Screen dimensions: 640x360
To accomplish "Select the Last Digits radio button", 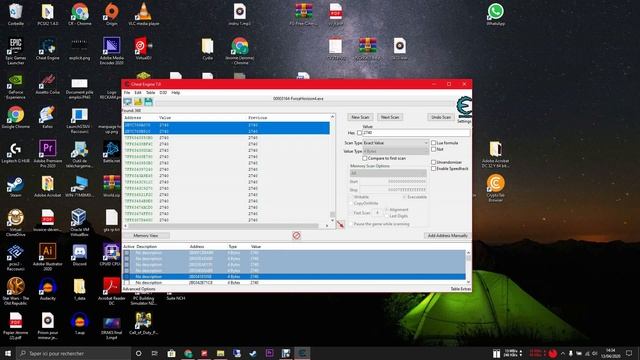I will click(387, 216).
